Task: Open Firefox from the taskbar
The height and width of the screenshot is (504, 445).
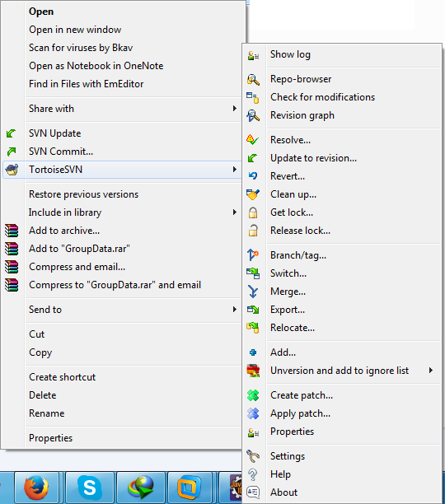Action: click(x=36, y=488)
